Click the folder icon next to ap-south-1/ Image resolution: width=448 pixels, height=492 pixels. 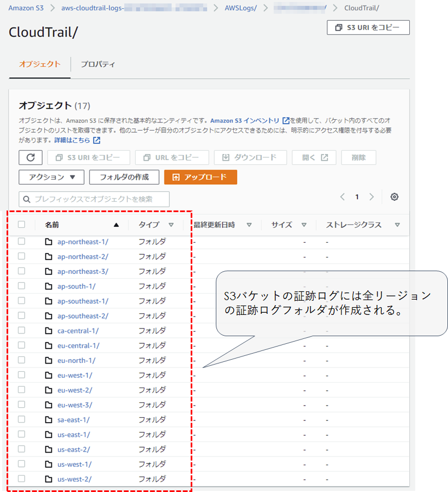coord(49,286)
